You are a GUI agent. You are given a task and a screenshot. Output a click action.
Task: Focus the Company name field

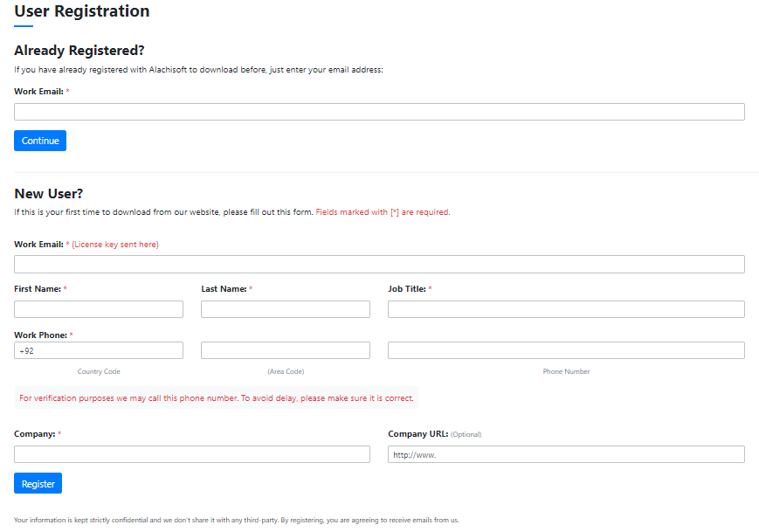coord(192,454)
